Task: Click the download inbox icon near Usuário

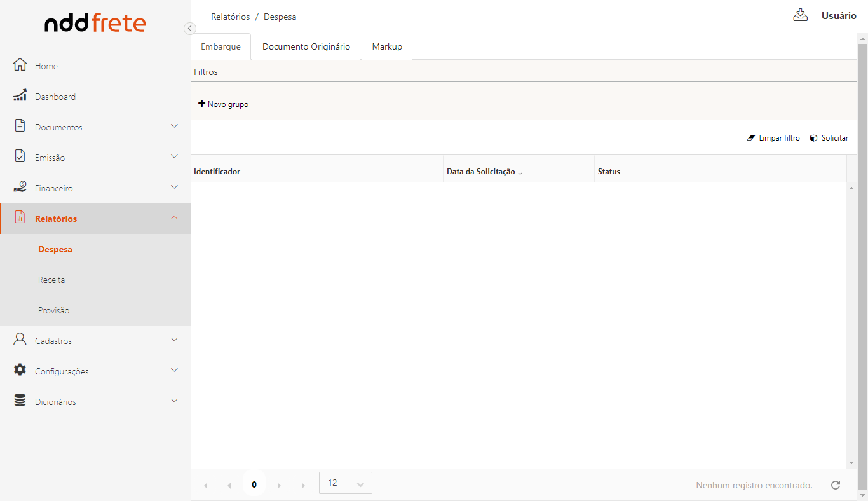Action: (x=800, y=15)
